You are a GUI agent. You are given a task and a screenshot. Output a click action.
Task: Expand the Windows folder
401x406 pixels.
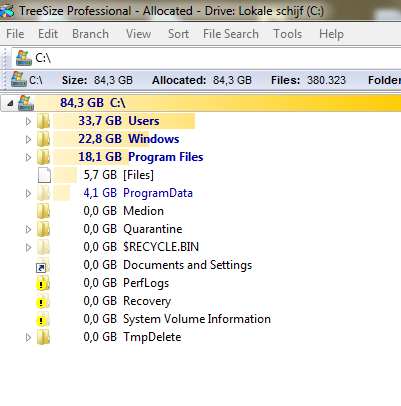click(x=28, y=139)
